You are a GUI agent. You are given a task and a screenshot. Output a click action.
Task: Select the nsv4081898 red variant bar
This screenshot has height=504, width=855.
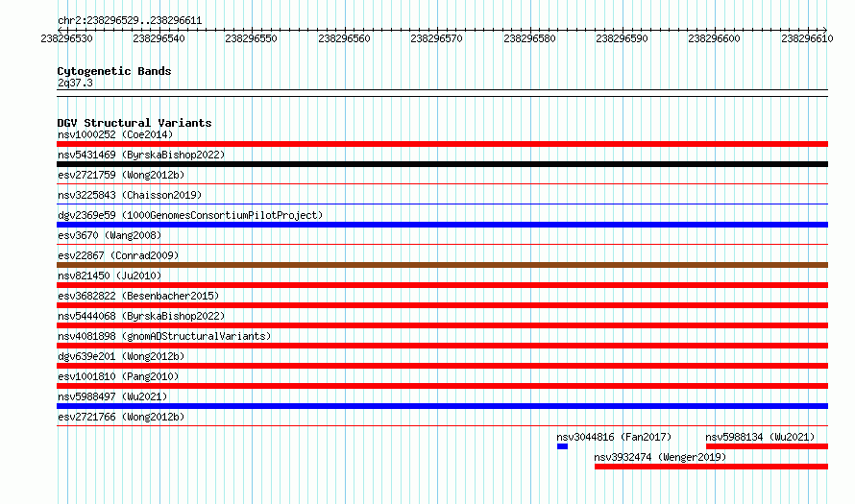click(442, 346)
